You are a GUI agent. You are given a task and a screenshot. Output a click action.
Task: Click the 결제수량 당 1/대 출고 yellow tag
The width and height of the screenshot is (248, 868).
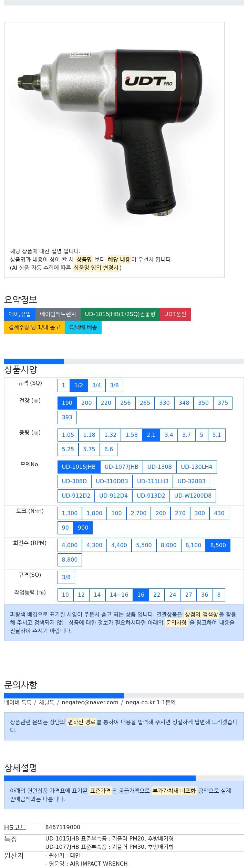pos(34,327)
